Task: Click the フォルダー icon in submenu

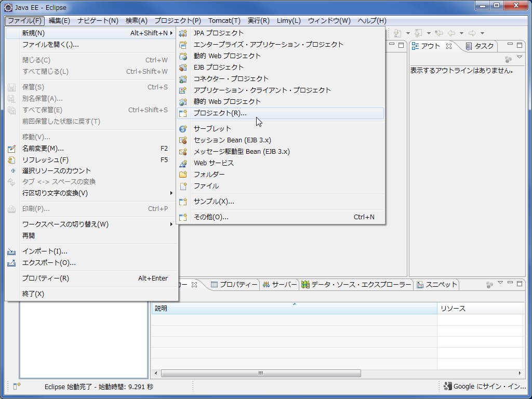Action: pyautogui.click(x=183, y=175)
